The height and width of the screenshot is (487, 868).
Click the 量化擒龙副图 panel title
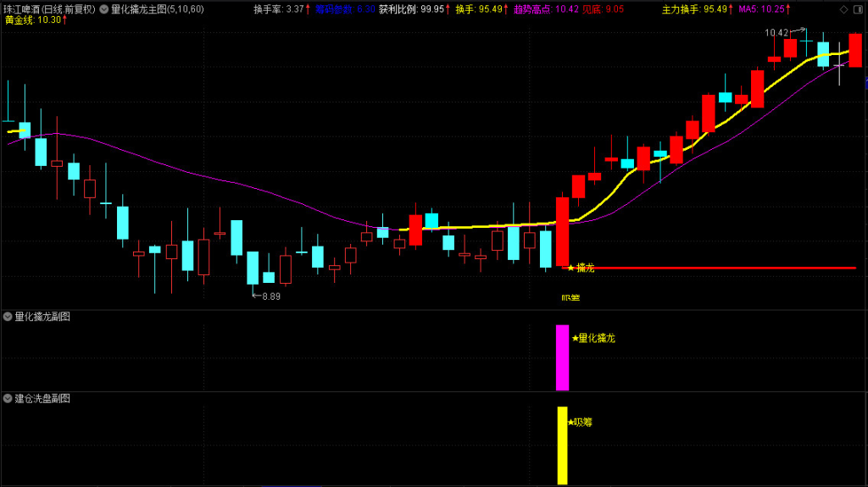tap(42, 317)
